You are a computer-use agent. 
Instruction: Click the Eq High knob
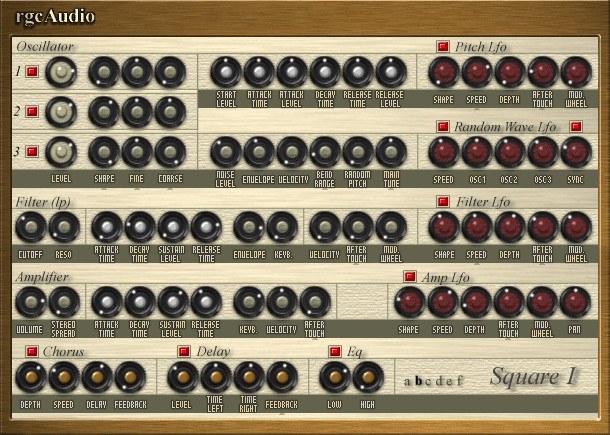pyautogui.click(x=368, y=377)
